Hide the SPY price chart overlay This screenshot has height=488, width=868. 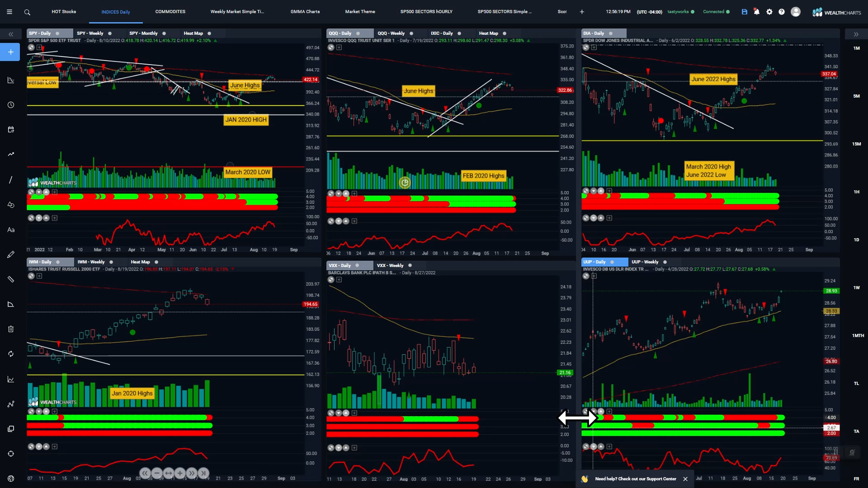(x=31, y=47)
